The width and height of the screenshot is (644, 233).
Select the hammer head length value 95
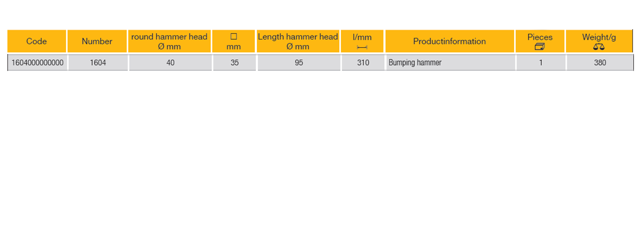point(299,62)
